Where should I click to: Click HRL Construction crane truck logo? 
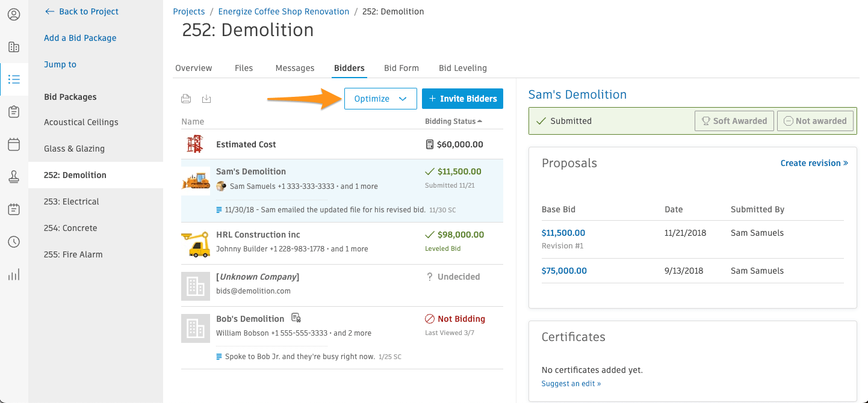[196, 244]
